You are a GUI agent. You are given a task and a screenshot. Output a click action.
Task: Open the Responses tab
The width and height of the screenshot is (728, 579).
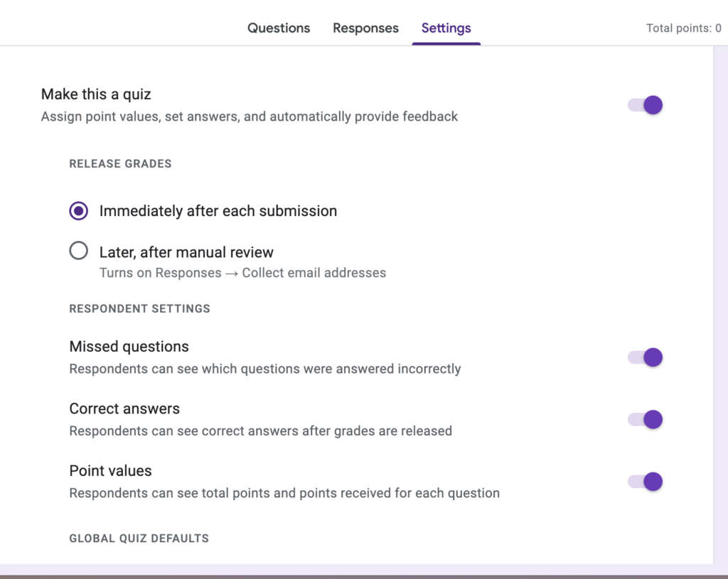tap(365, 28)
